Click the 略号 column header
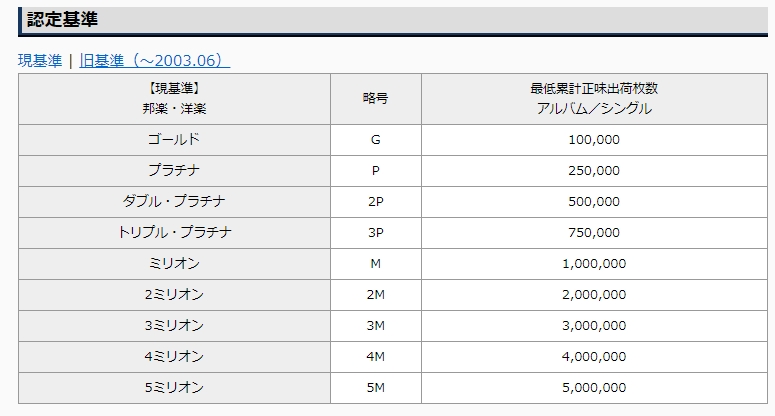This screenshot has height=416, width=775. click(x=375, y=98)
